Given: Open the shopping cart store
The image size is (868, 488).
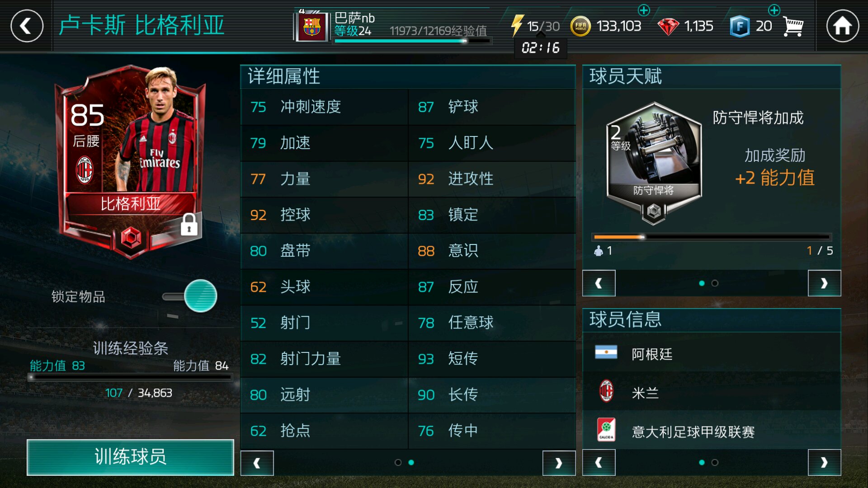Looking at the screenshot, I should click(x=793, y=27).
